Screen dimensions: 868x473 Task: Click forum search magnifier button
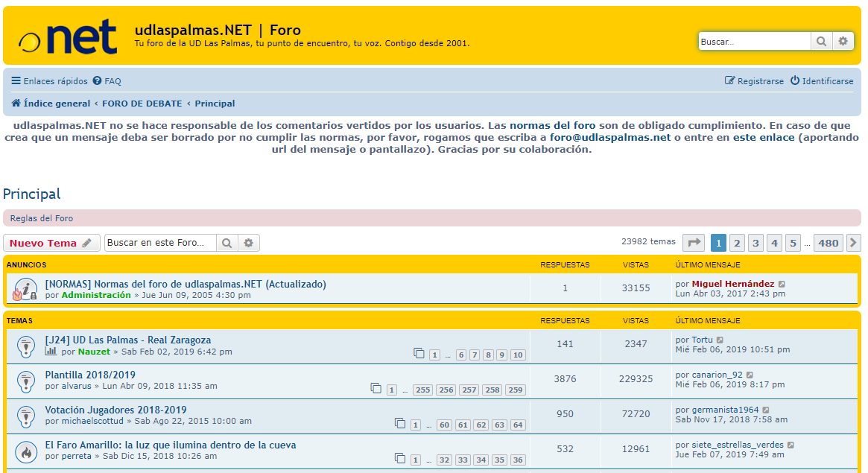[x=227, y=243]
